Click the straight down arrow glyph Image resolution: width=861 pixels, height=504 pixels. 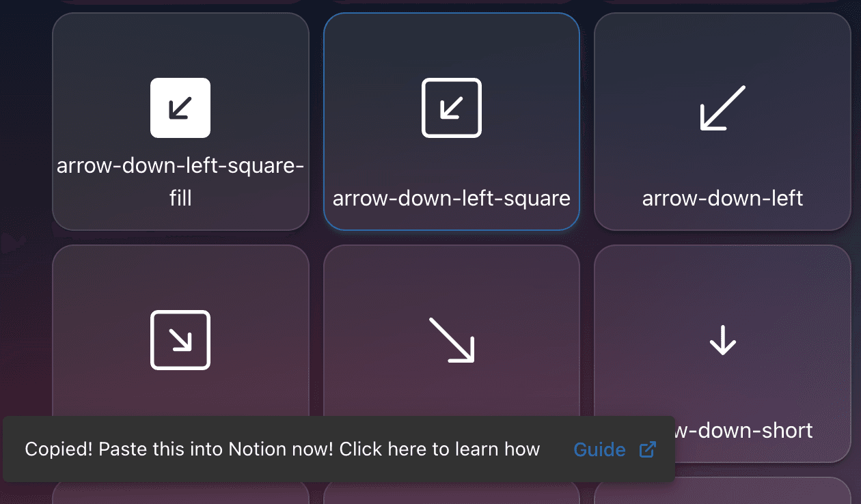[722, 339]
